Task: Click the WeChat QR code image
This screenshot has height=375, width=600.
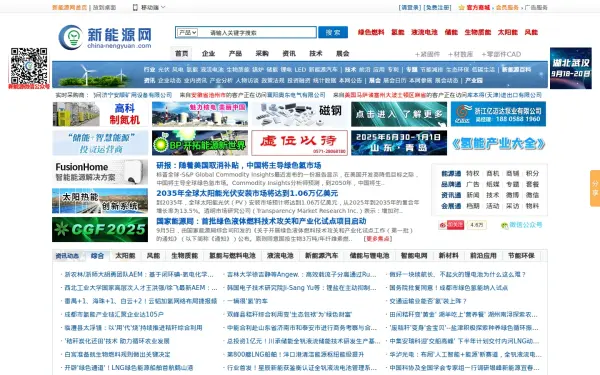Action: (29, 65)
